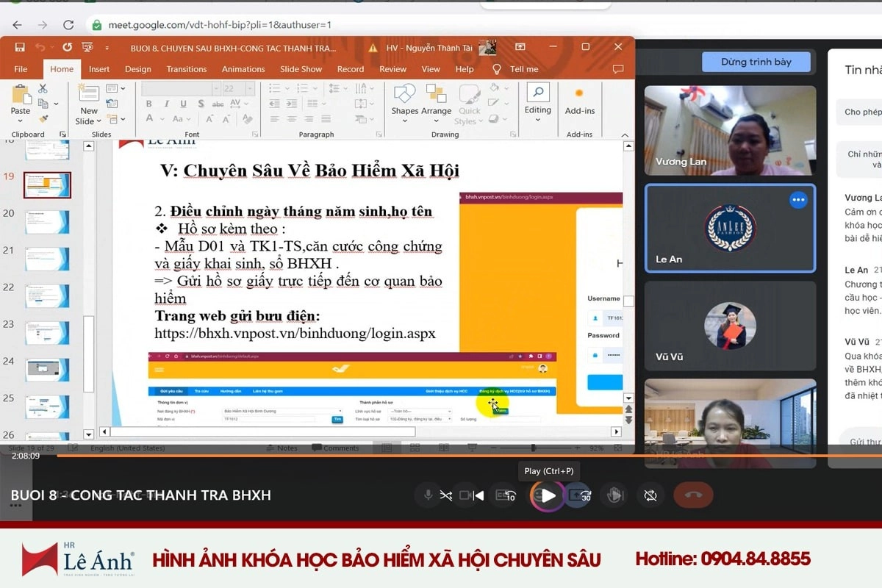Screen dimensions: 882x588
Task: Click the Save icon in title bar
Action: point(20,47)
